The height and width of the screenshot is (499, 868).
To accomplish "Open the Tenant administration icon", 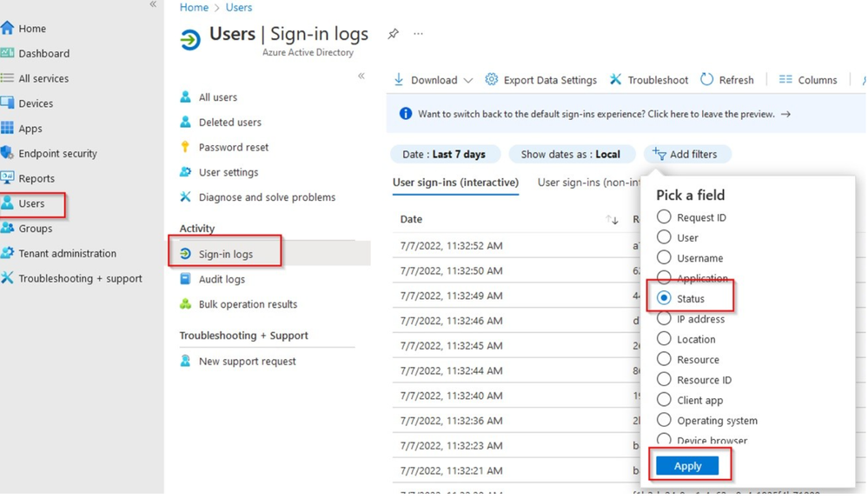I will point(7,253).
